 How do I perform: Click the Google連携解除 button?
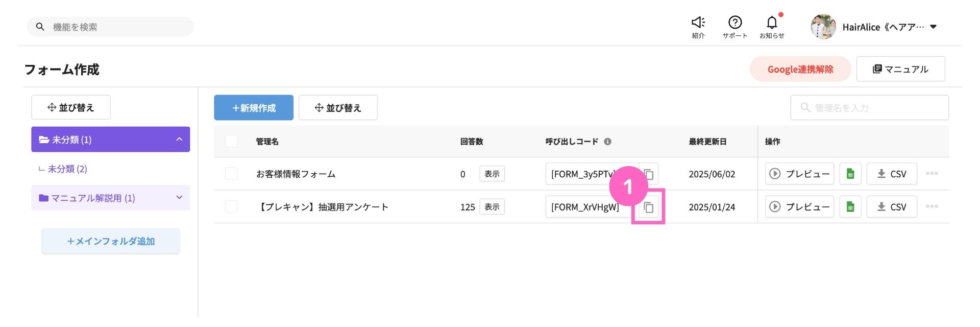coord(800,69)
